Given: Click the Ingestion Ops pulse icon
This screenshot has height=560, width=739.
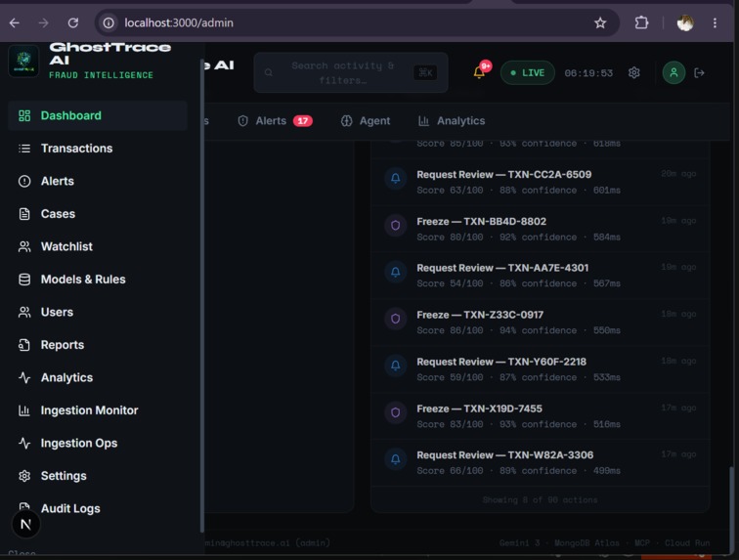Looking at the screenshot, I should click(24, 443).
